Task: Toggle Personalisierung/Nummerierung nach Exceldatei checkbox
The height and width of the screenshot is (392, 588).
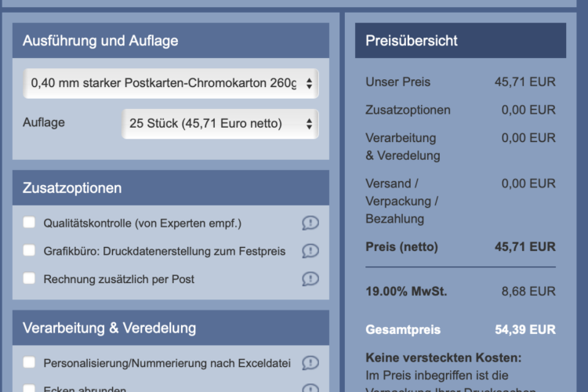Action: click(29, 363)
